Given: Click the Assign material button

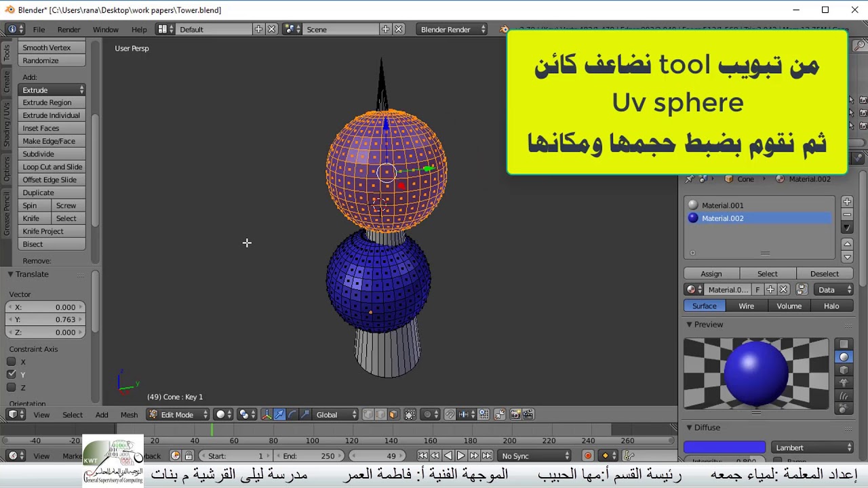Looking at the screenshot, I should click(x=711, y=273).
